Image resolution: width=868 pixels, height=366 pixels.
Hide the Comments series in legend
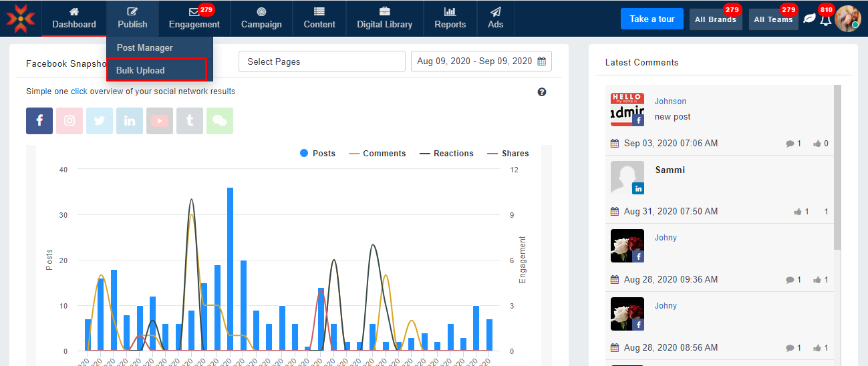(378, 154)
